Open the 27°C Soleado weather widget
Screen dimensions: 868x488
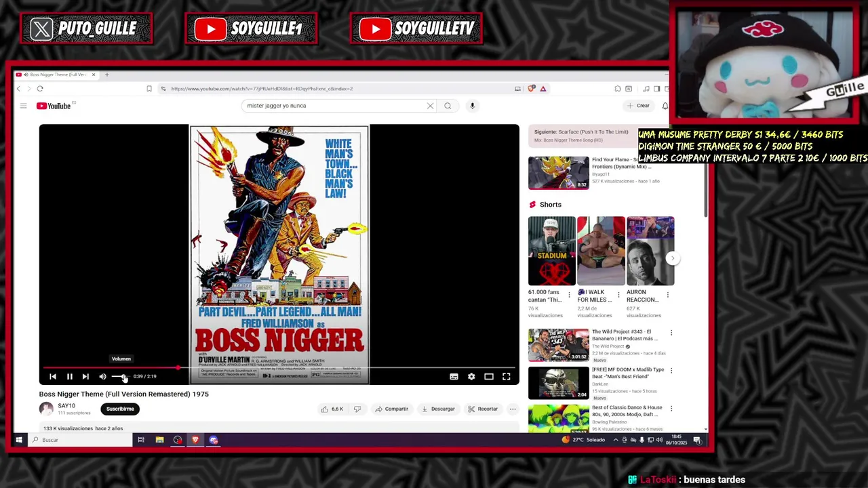pos(584,440)
